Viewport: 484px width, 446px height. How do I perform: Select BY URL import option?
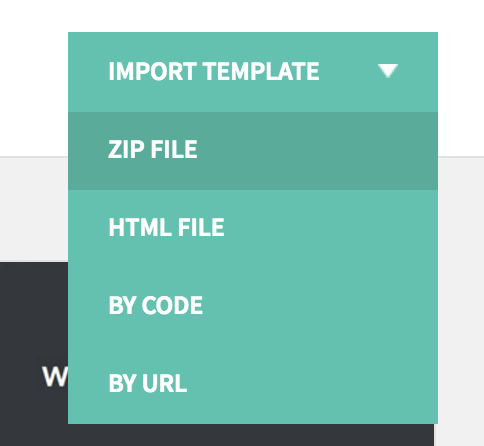tap(253, 384)
